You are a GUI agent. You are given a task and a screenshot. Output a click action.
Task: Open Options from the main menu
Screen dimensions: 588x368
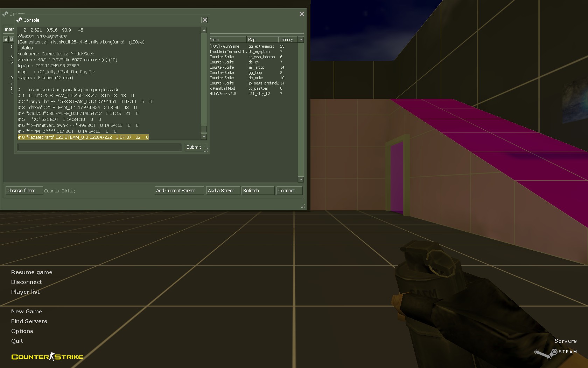pos(22,331)
